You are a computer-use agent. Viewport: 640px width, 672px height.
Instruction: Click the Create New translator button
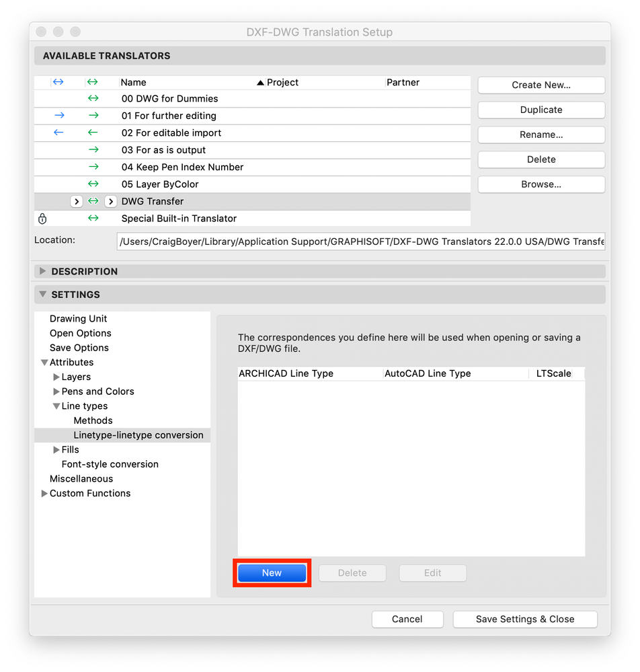[x=541, y=85]
